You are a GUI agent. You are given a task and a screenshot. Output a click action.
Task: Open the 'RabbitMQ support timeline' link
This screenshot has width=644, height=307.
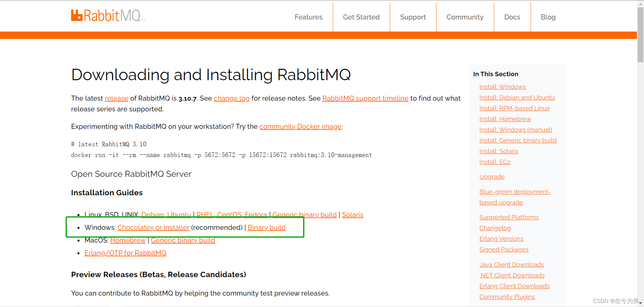click(x=365, y=98)
